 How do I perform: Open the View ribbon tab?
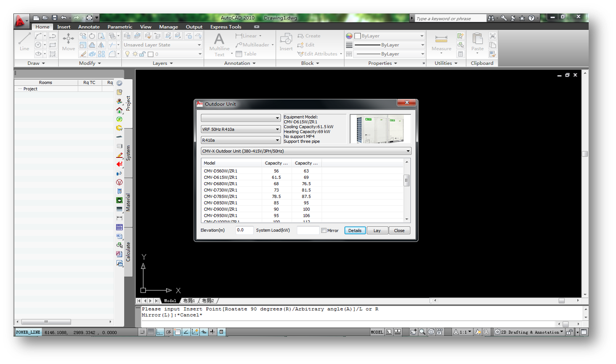pyautogui.click(x=146, y=27)
